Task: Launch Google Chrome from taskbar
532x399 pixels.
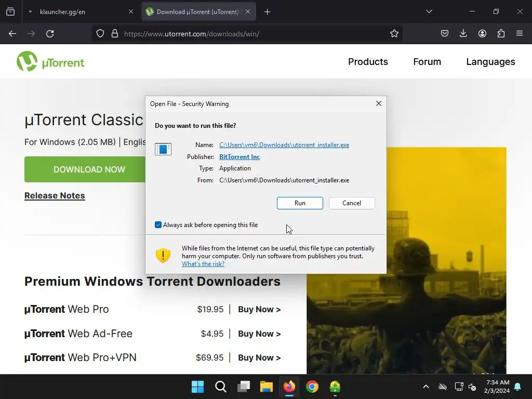Action: pos(312,387)
